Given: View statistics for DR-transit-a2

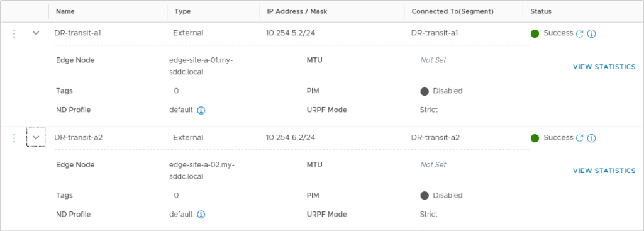Looking at the screenshot, I should tap(604, 171).
